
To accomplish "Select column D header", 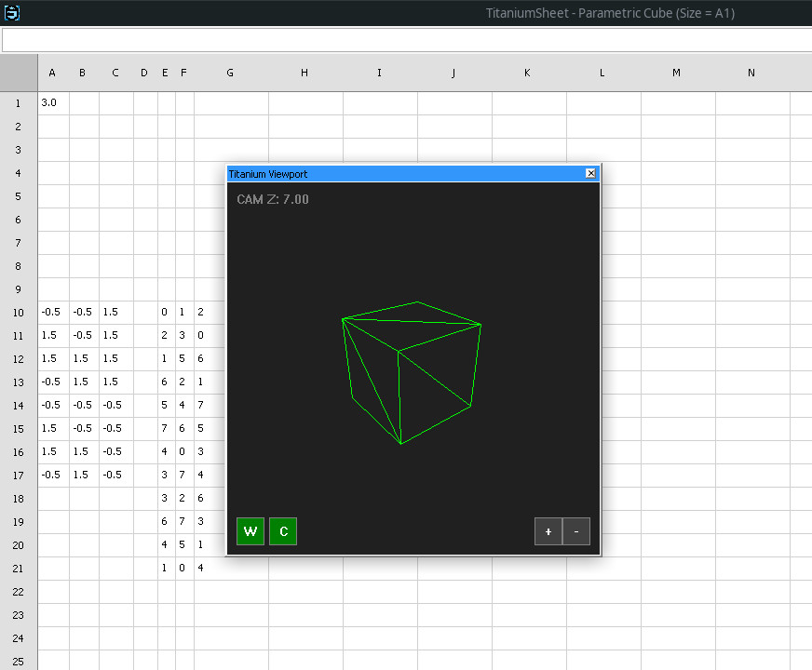I will [x=144, y=73].
